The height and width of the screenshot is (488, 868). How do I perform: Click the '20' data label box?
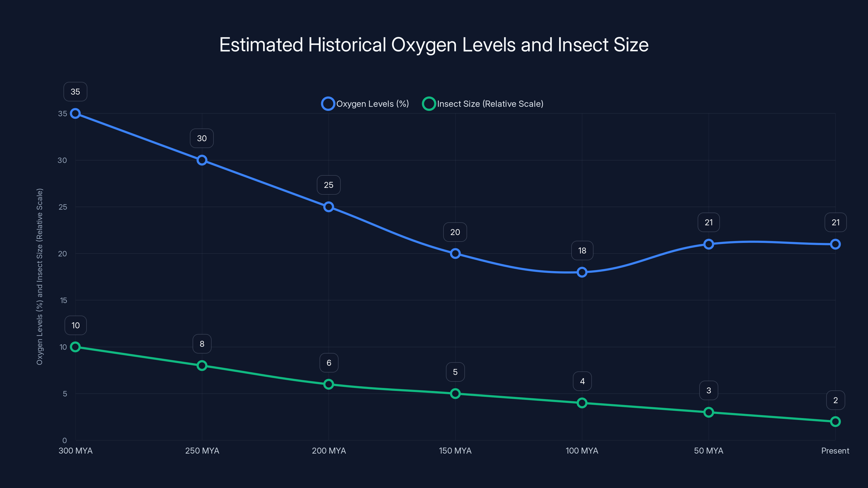455,232
